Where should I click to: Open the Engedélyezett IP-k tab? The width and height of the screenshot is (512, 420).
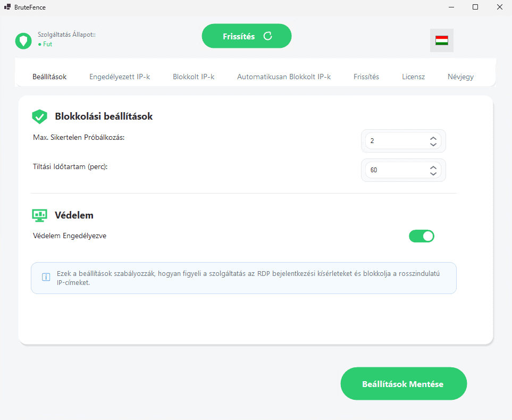(x=120, y=77)
